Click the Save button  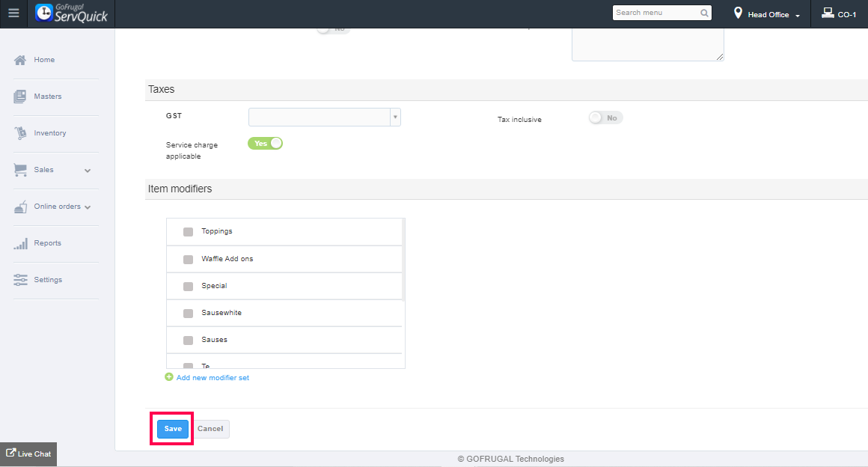click(173, 429)
